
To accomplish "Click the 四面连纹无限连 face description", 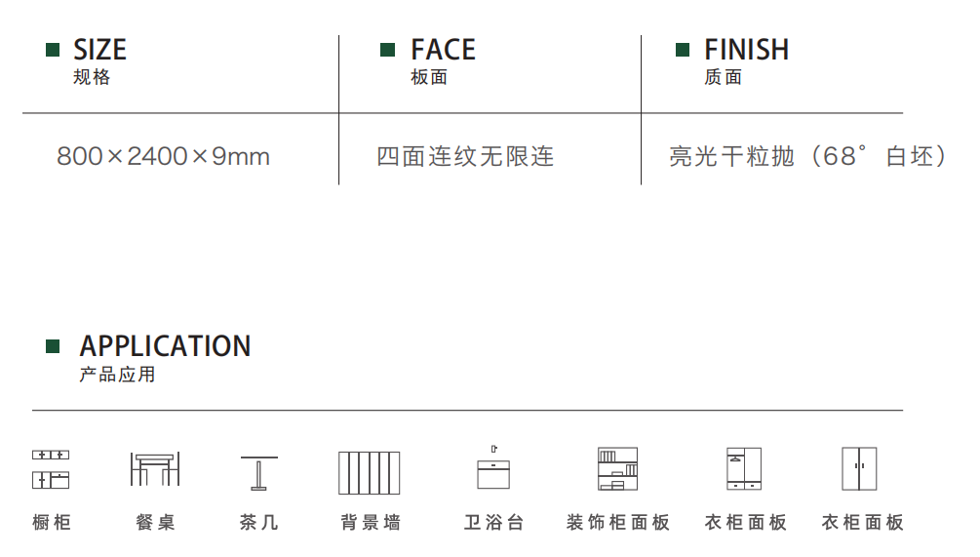I will (465, 156).
